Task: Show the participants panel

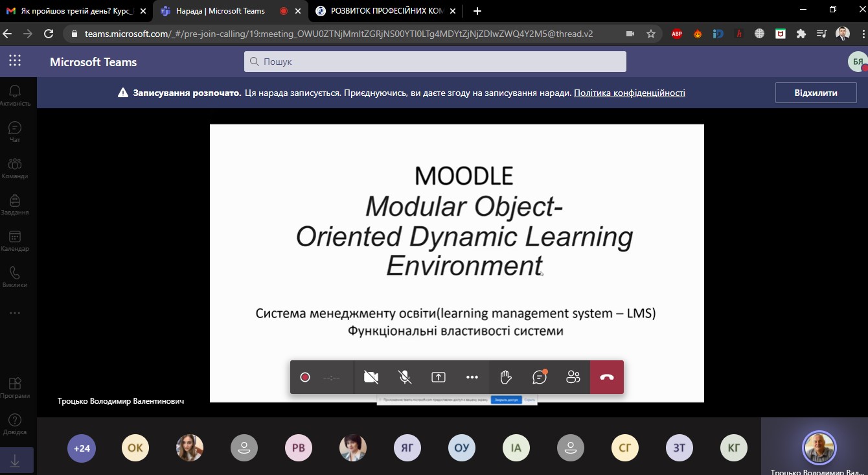Action: 573,377
